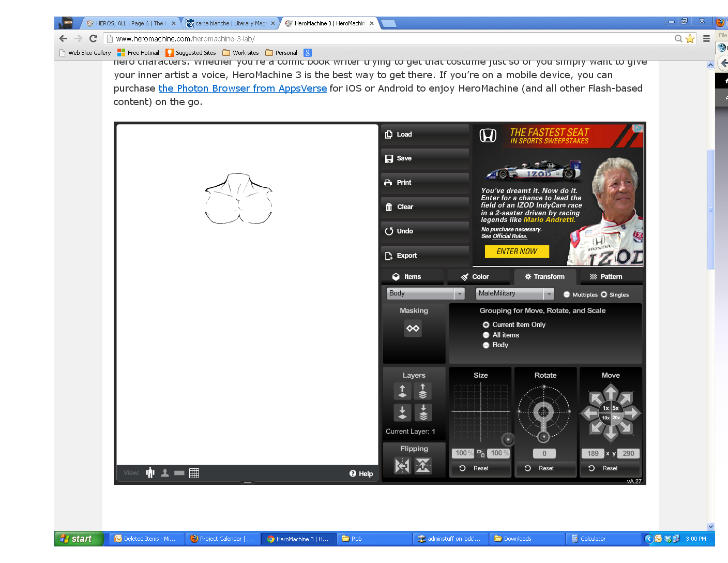Switch to the Color tab
The height and width of the screenshot is (563, 728).
point(475,277)
